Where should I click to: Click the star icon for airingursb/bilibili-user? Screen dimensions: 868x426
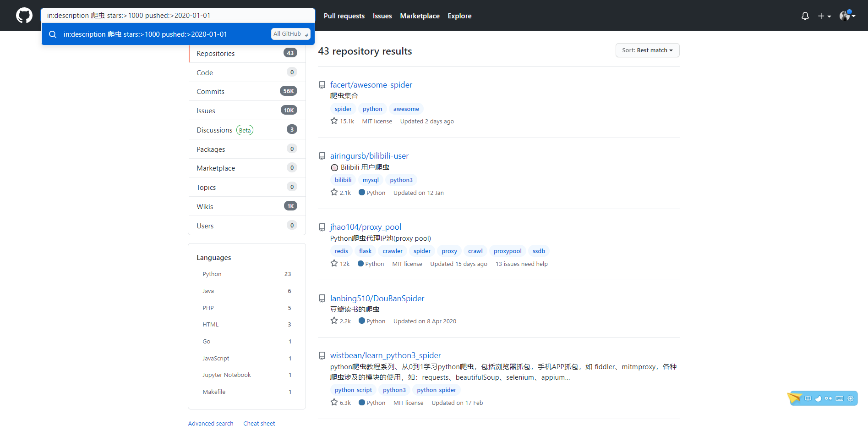[334, 193]
